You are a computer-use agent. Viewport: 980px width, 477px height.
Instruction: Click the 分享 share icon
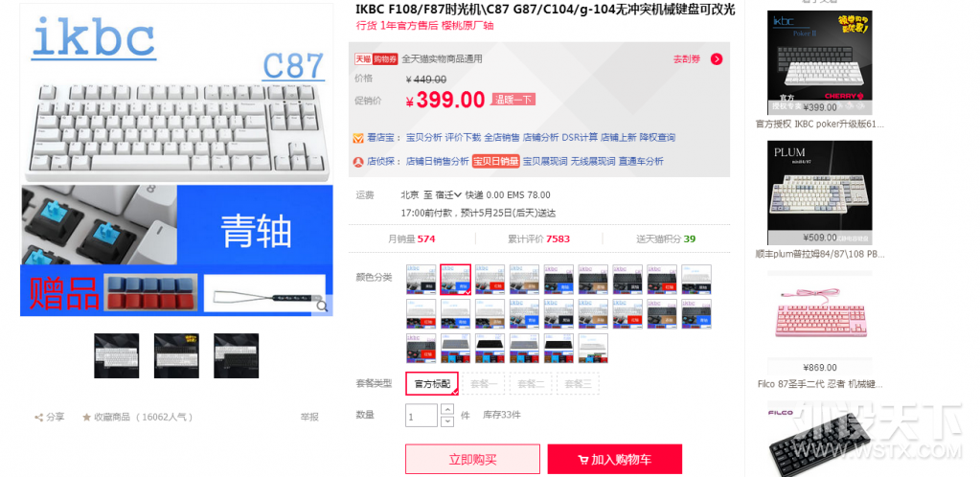pos(38,417)
